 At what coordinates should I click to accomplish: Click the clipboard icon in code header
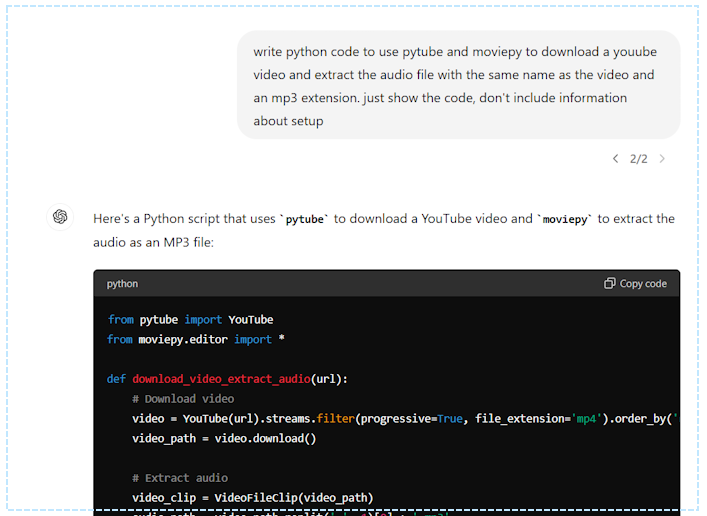pos(610,284)
